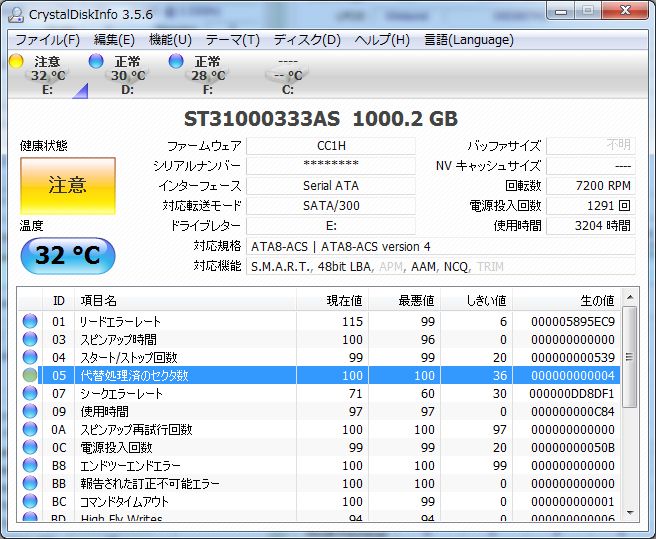The width and height of the screenshot is (656, 539).
Task: Click the SATA/300 transfer mode field
Action: click(x=331, y=206)
